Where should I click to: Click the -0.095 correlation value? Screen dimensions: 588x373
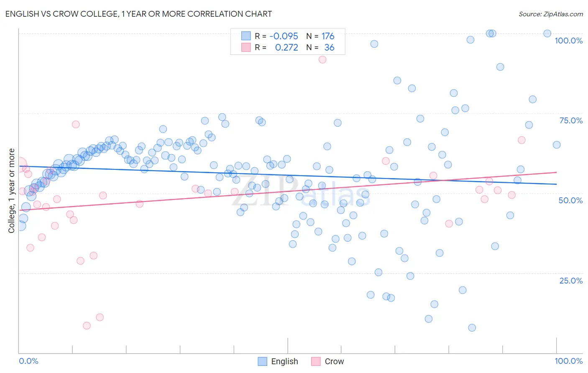click(284, 36)
